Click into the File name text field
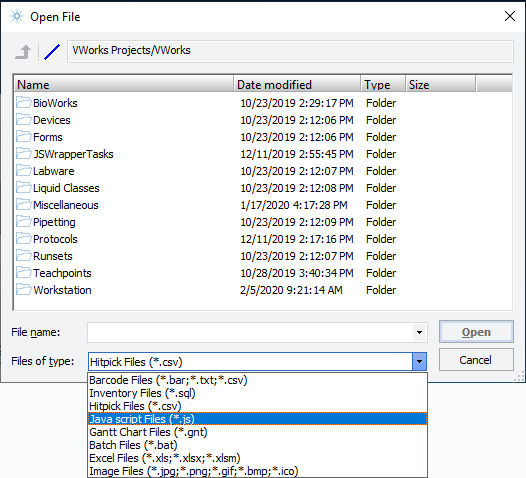This screenshot has height=478, width=526. (250, 332)
